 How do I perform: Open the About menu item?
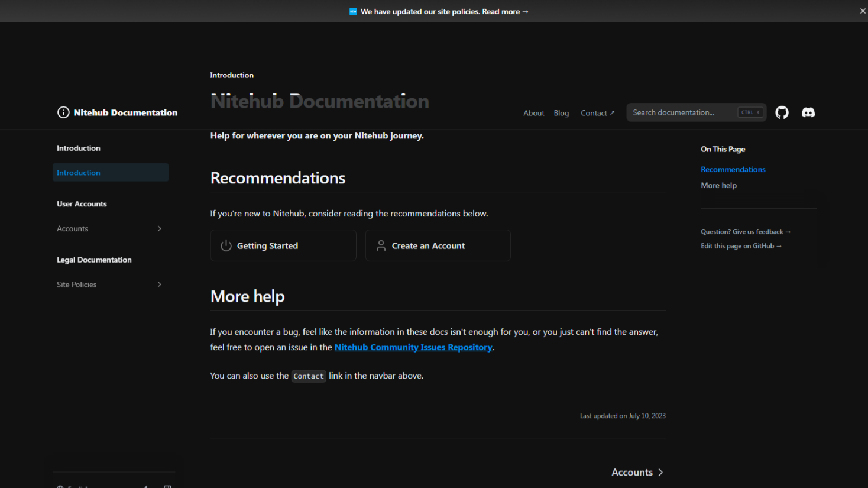coord(533,112)
